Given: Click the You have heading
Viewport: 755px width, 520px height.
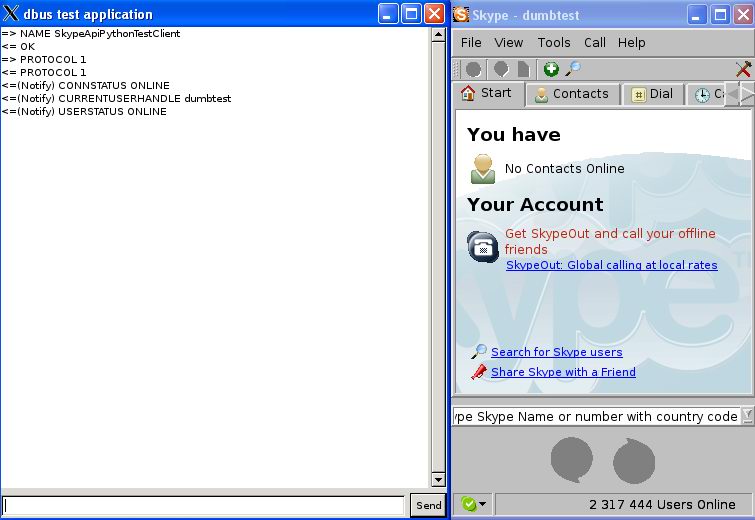Looking at the screenshot, I should tap(514, 134).
